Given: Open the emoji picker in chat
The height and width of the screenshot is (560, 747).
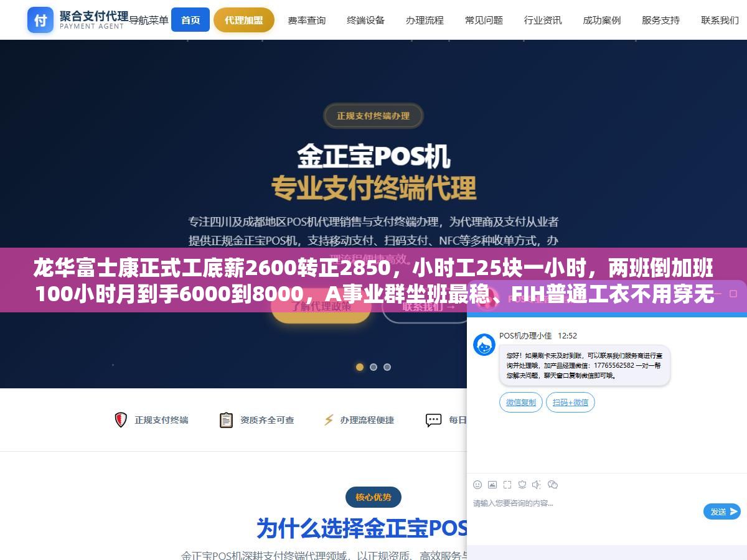Looking at the screenshot, I should point(477,485).
